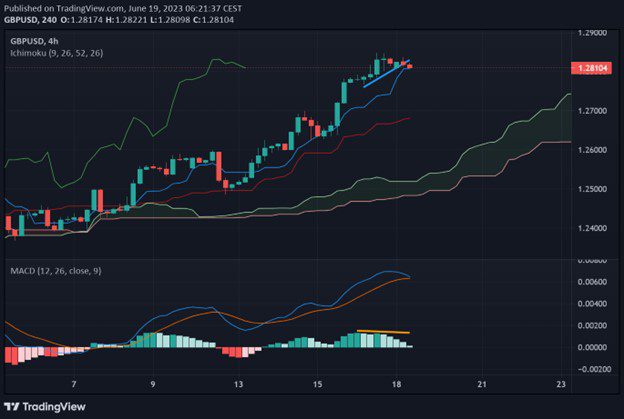624x419 pixels.
Task: Click the date 18 on the time axis
Action: (x=397, y=384)
